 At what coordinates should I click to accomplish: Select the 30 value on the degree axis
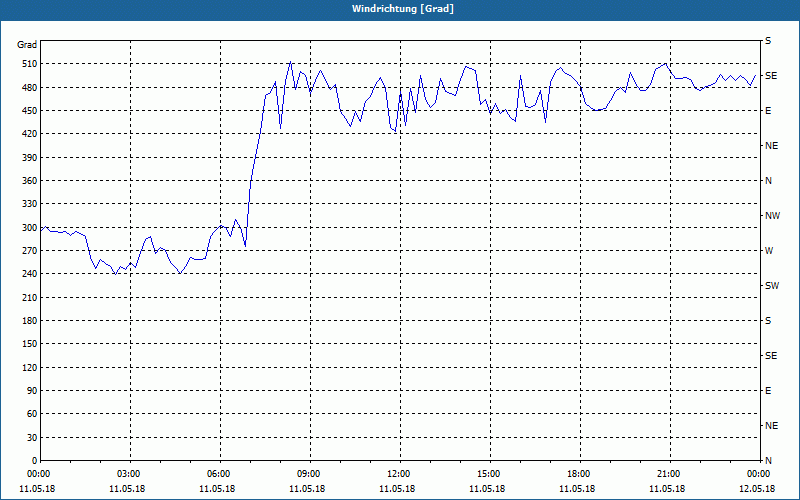click(x=32, y=437)
